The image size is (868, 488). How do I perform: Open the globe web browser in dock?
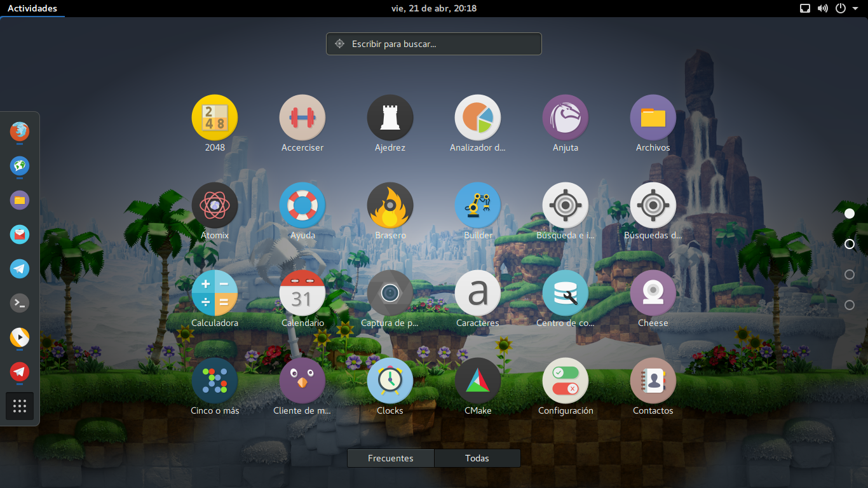tap(20, 166)
